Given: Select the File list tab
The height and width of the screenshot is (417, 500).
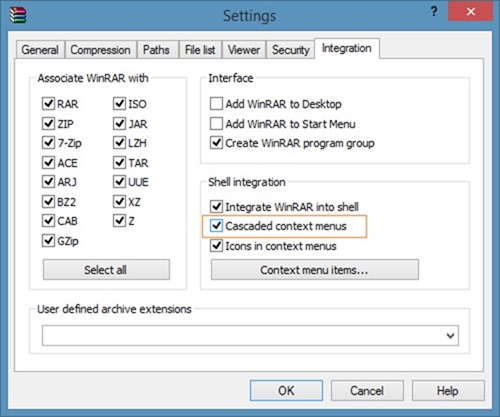Looking at the screenshot, I should click(x=200, y=50).
